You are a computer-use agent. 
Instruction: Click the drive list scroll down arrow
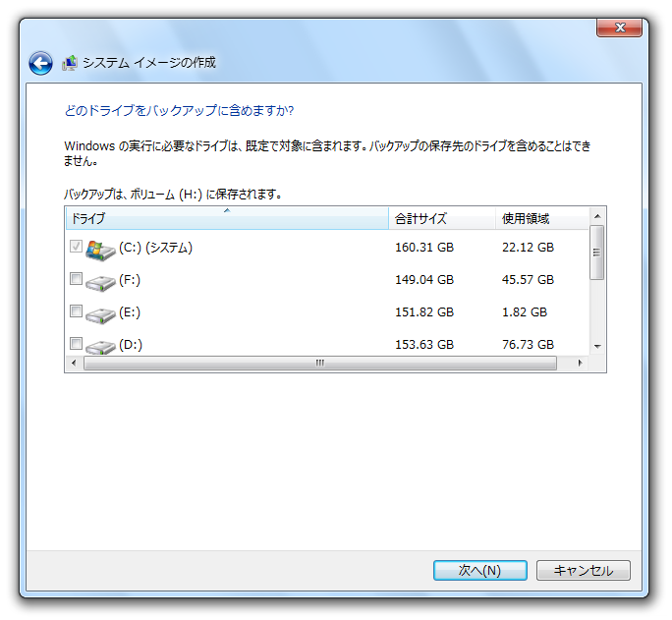pos(597,346)
